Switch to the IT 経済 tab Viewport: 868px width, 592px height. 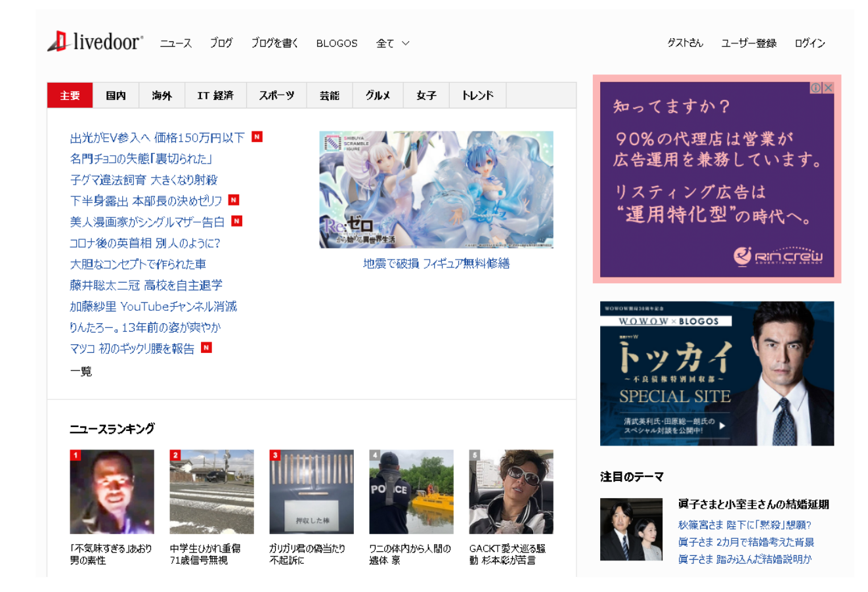click(215, 95)
